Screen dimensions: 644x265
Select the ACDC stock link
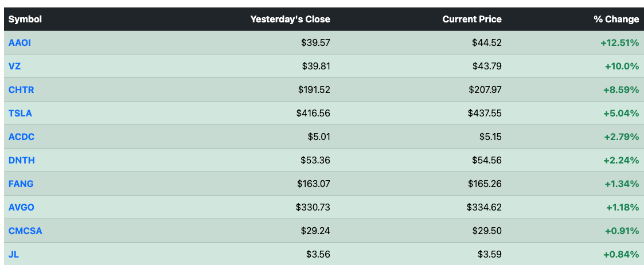pyautogui.click(x=21, y=137)
